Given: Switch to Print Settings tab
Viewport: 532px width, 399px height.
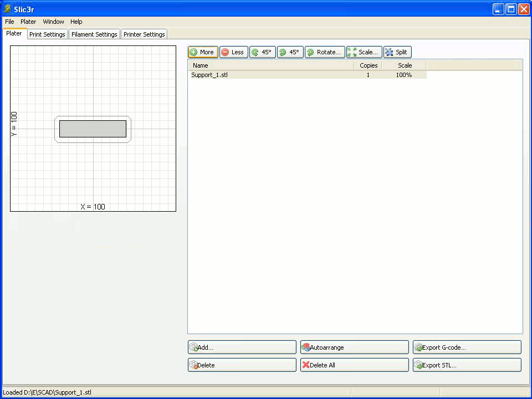Looking at the screenshot, I should pos(47,34).
